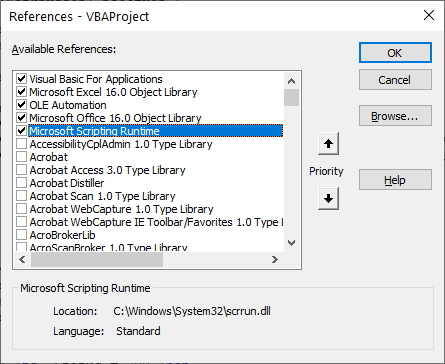
Task: Uncheck the OLE Automation reference
Action: click(x=21, y=105)
